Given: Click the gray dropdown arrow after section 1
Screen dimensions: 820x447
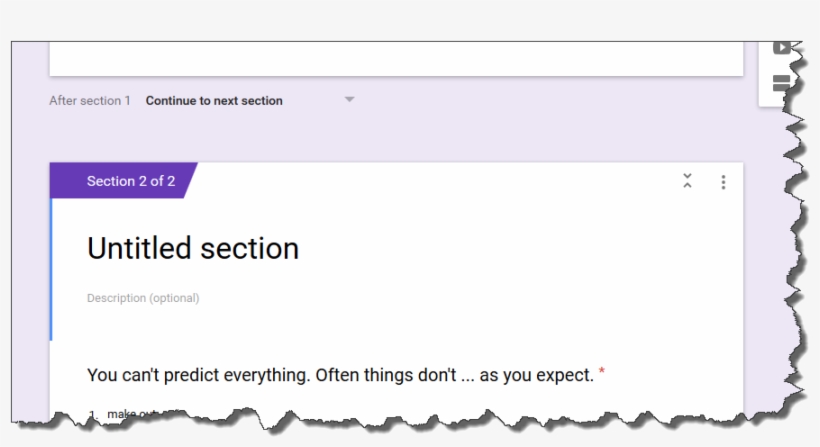Looking at the screenshot, I should pos(349,100).
